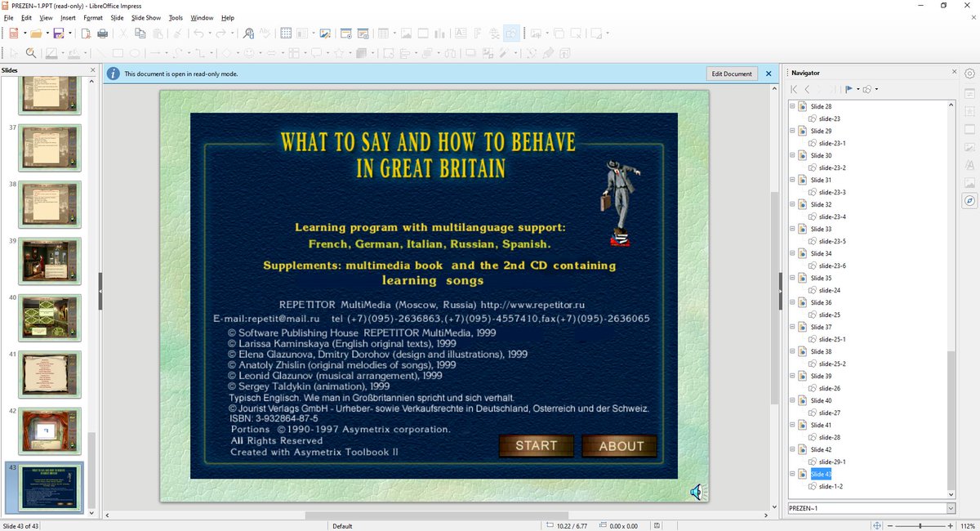Open the Master Slides sidebar deck

(969, 147)
